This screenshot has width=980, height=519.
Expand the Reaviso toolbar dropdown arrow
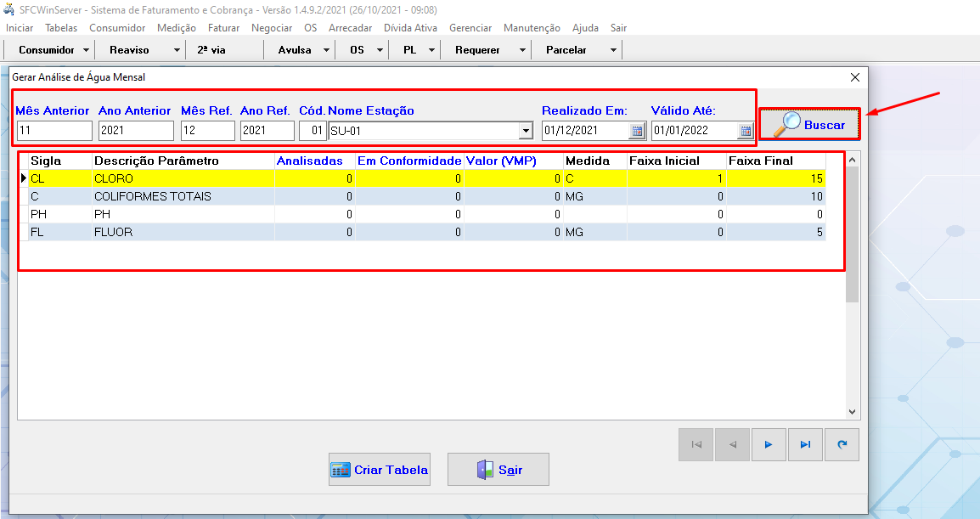coord(177,50)
